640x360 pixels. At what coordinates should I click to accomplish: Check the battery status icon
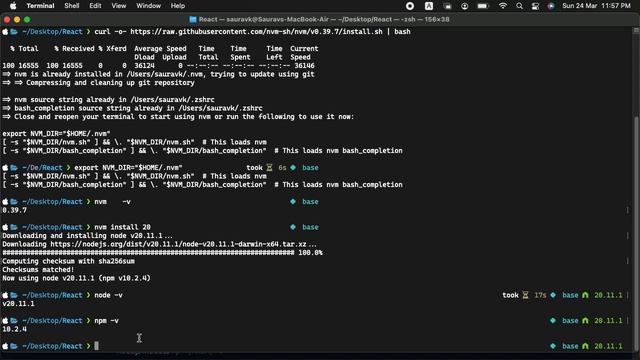click(483, 6)
